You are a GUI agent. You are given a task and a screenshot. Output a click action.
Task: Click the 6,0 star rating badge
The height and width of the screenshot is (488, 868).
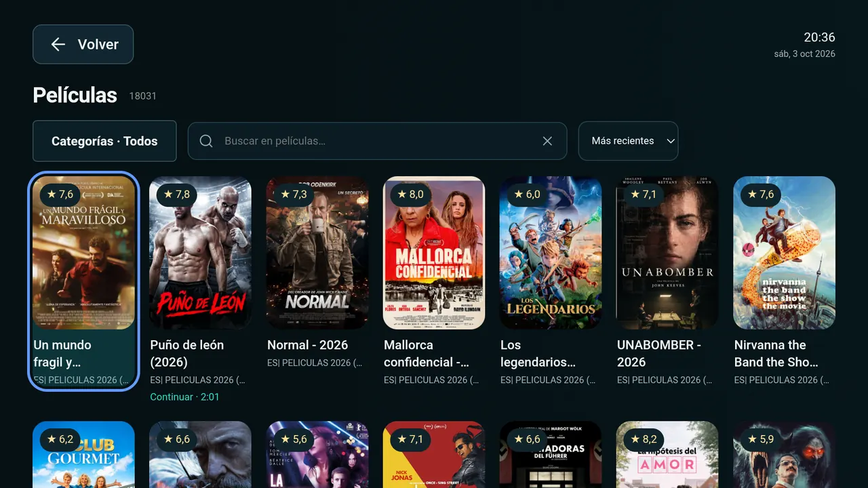pyautogui.click(x=526, y=195)
